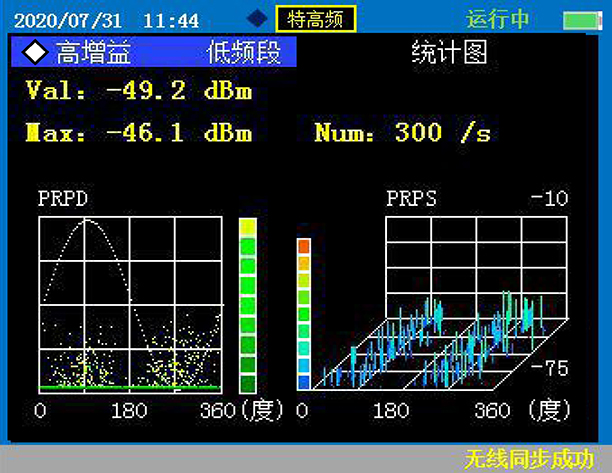Click the PRPD scatter plot
Viewport: 612px width, 473px height.
tap(129, 304)
